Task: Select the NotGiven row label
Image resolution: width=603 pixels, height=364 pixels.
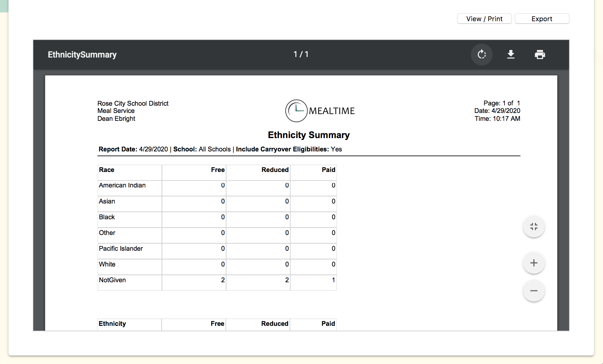Action: pos(112,280)
